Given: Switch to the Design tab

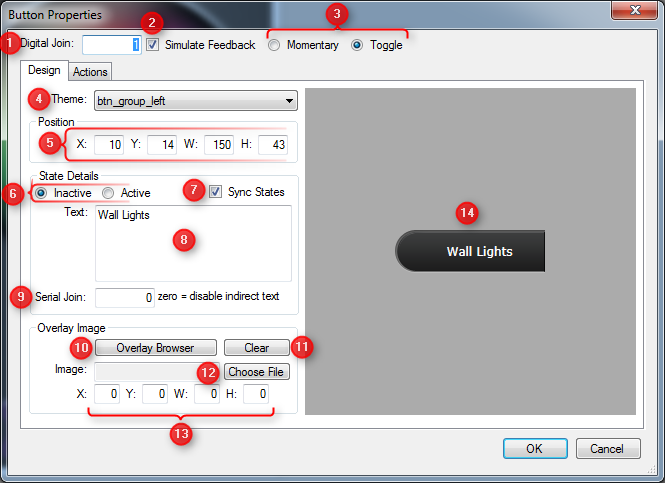Looking at the screenshot, I should point(44,70).
